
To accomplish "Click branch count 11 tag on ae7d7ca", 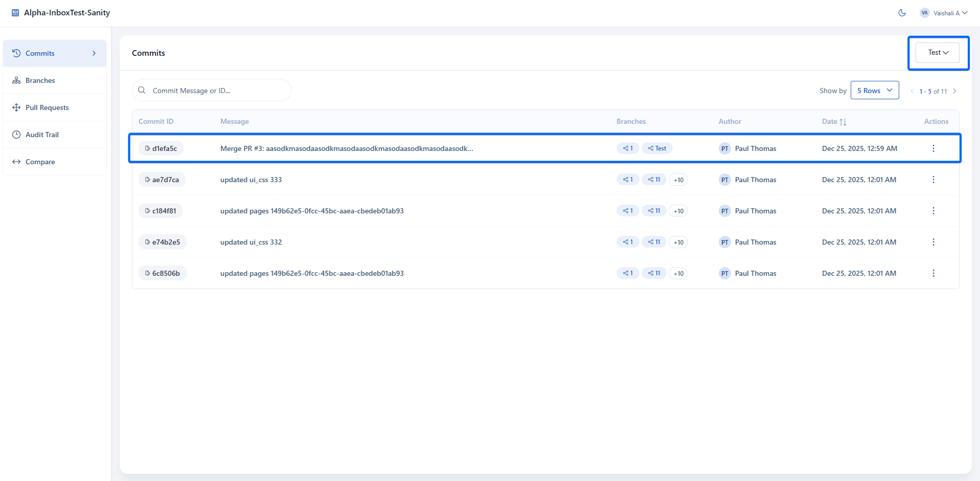I will point(654,180).
